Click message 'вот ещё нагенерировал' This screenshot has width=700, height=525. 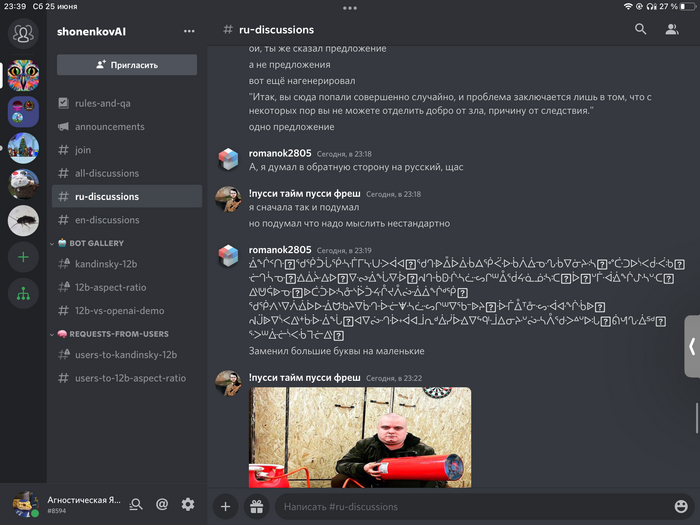click(x=302, y=81)
